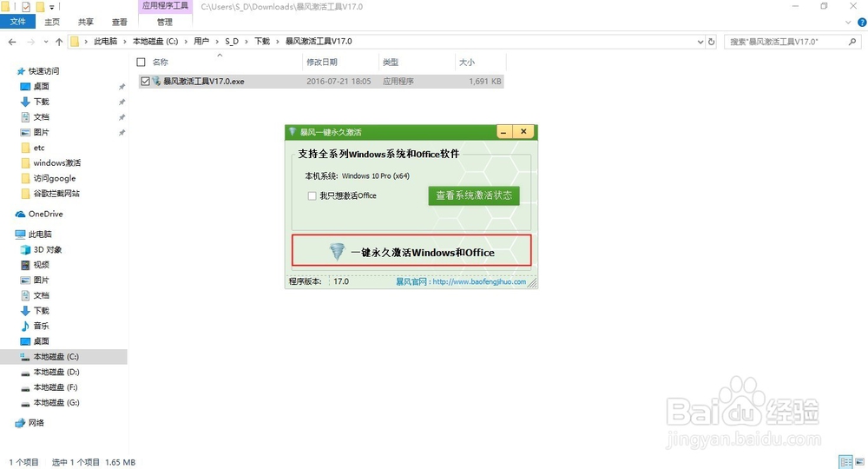Enable 我只想激活Office checkbox
Image resolution: width=868 pixels, height=469 pixels.
point(312,195)
